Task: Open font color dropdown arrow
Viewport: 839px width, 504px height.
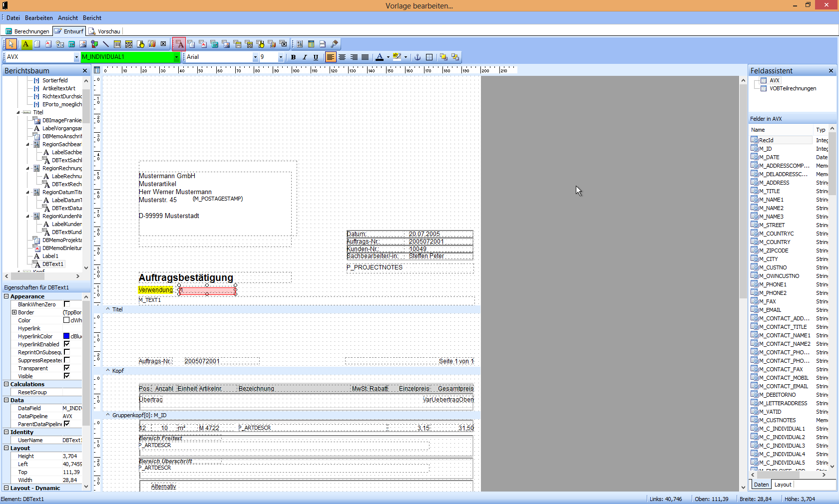Action: click(x=388, y=57)
